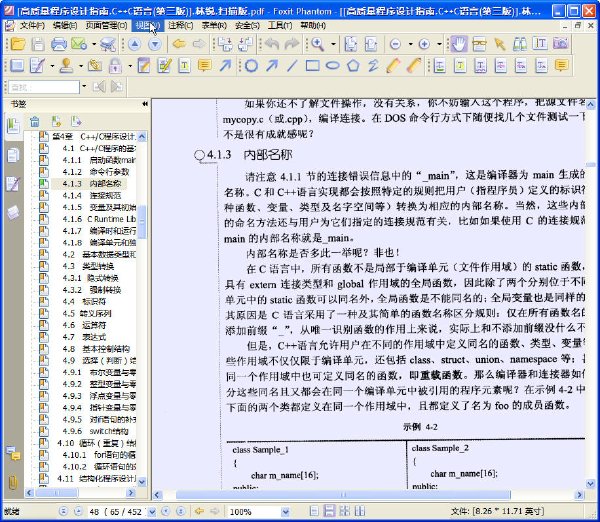This screenshot has height=522, width=600.
Task: Go to next page with down arrow
Action: point(155,44)
